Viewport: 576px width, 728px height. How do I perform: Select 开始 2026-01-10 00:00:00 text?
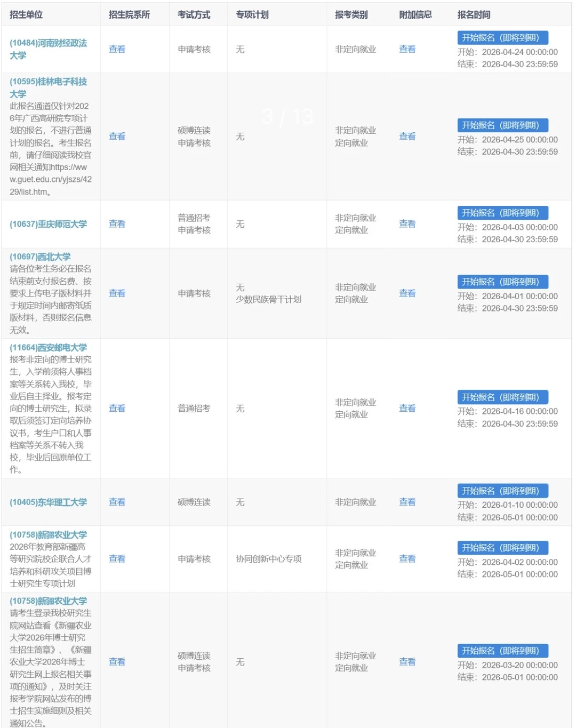pyautogui.click(x=508, y=505)
